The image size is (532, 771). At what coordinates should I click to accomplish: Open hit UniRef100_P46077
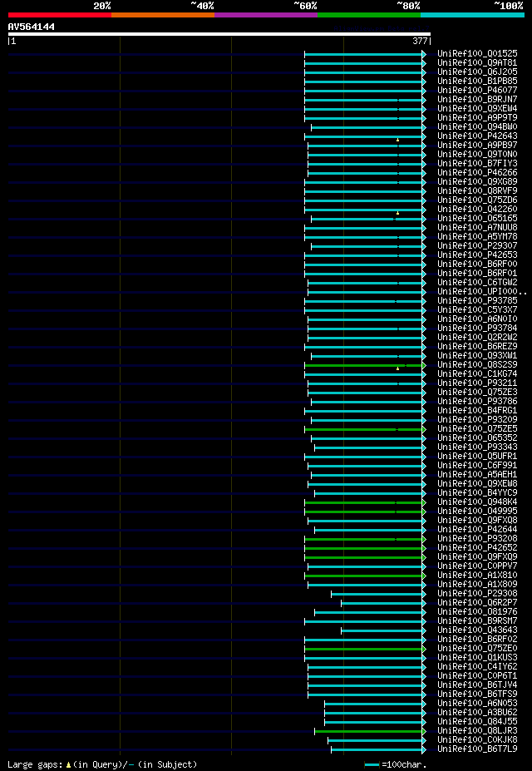pyautogui.click(x=477, y=90)
